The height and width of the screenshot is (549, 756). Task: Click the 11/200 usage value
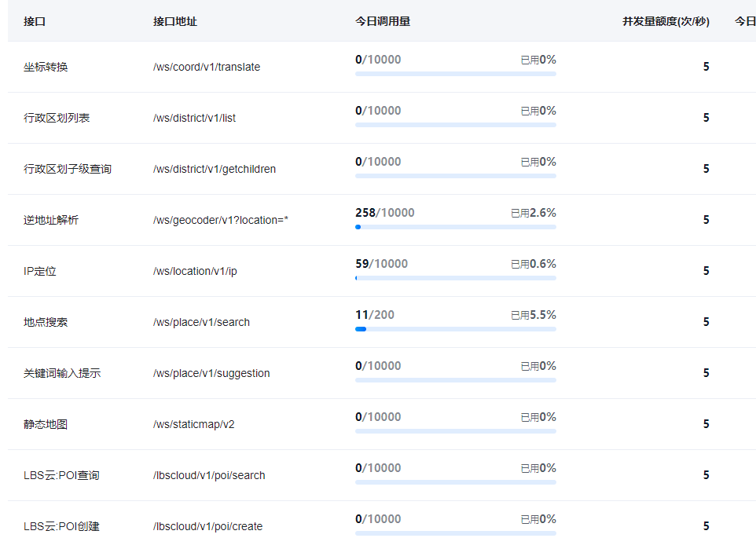coord(375,315)
